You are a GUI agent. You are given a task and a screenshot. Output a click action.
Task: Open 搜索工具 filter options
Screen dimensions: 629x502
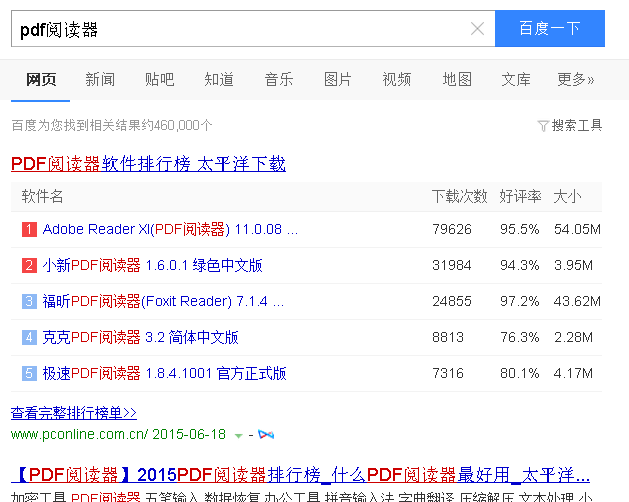(x=576, y=126)
